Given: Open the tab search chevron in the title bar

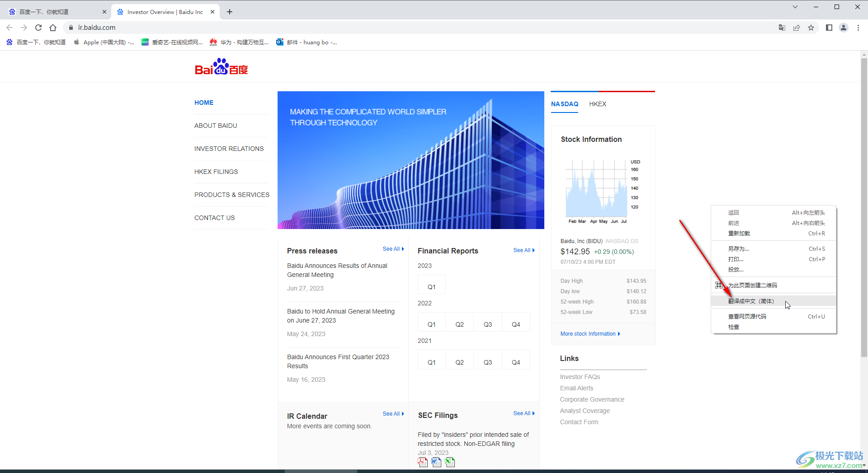Looking at the screenshot, I should tap(795, 7).
